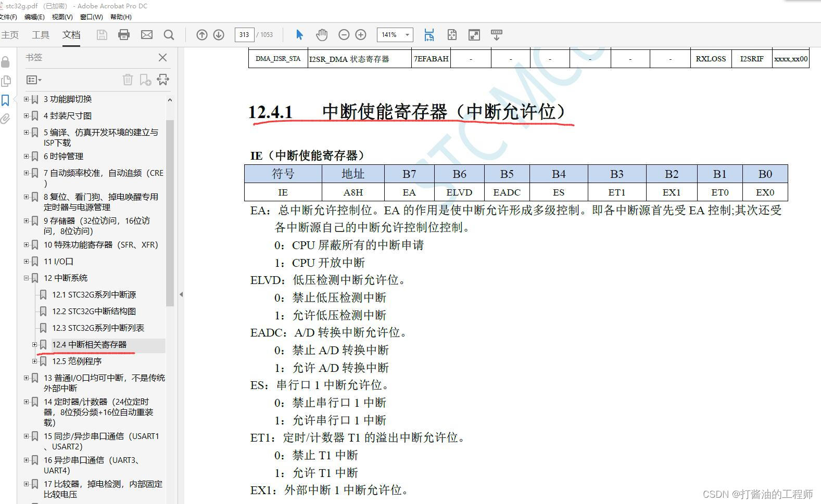
Task: Go to previous page arrow
Action: pyautogui.click(x=202, y=35)
